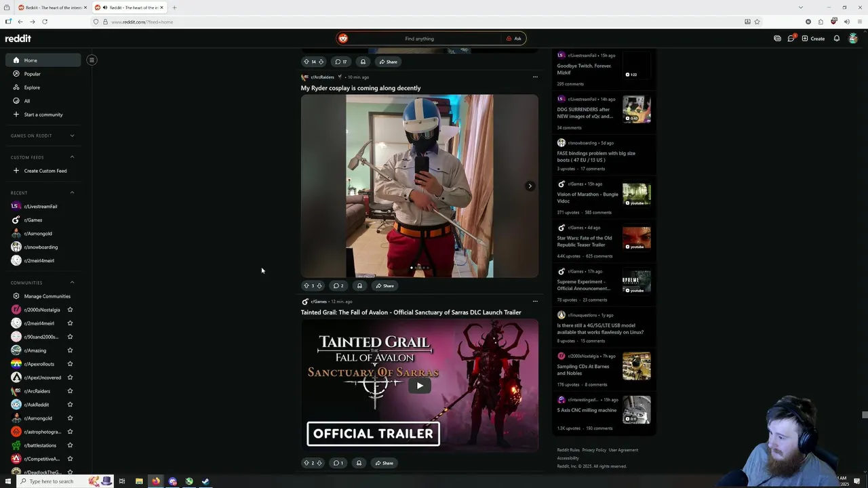Open the All feed
The image size is (868, 488).
point(43,101)
